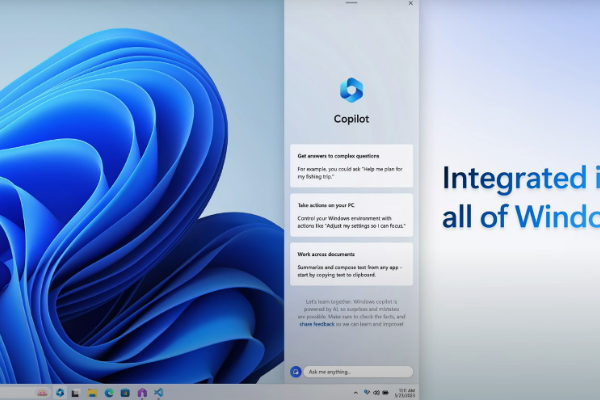This screenshot has height=400, width=600.
Task: Open the clock and date flyout
Action: tap(405, 393)
